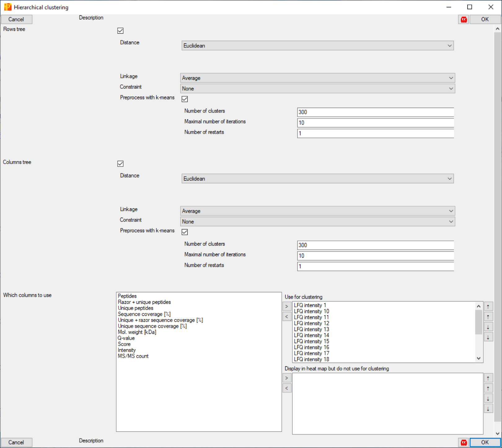Click topmost up arrow beside Use for clustering list
The height and width of the screenshot is (448, 502).
click(488, 307)
